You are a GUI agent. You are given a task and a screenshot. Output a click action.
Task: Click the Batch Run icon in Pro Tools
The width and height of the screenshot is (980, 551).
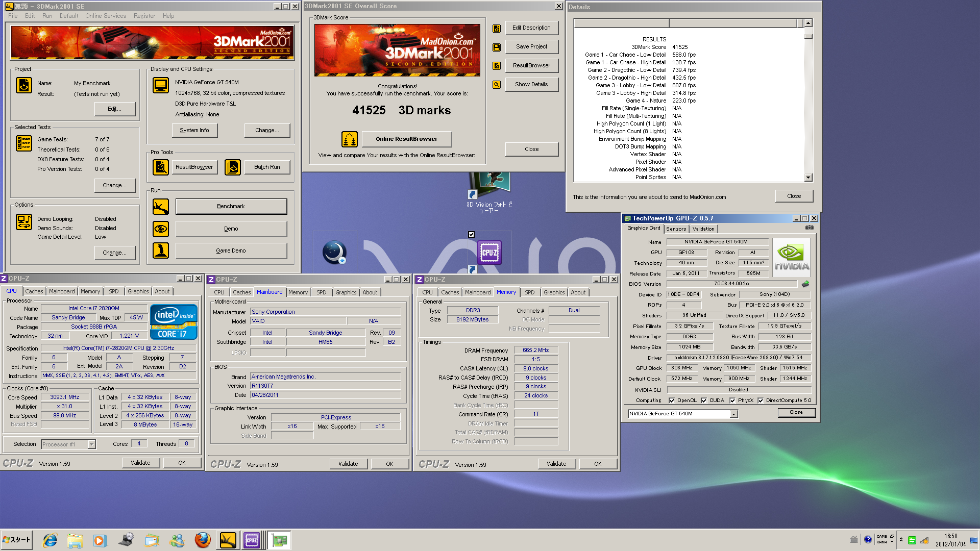pyautogui.click(x=233, y=167)
